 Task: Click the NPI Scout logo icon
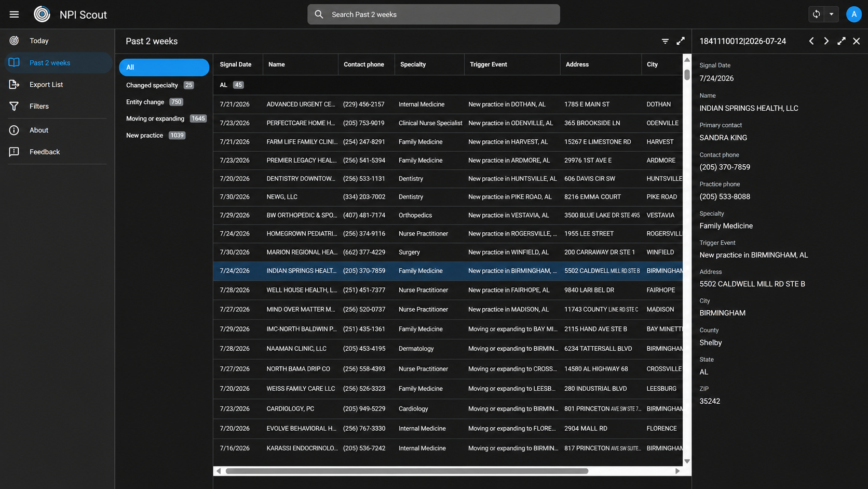tap(42, 15)
